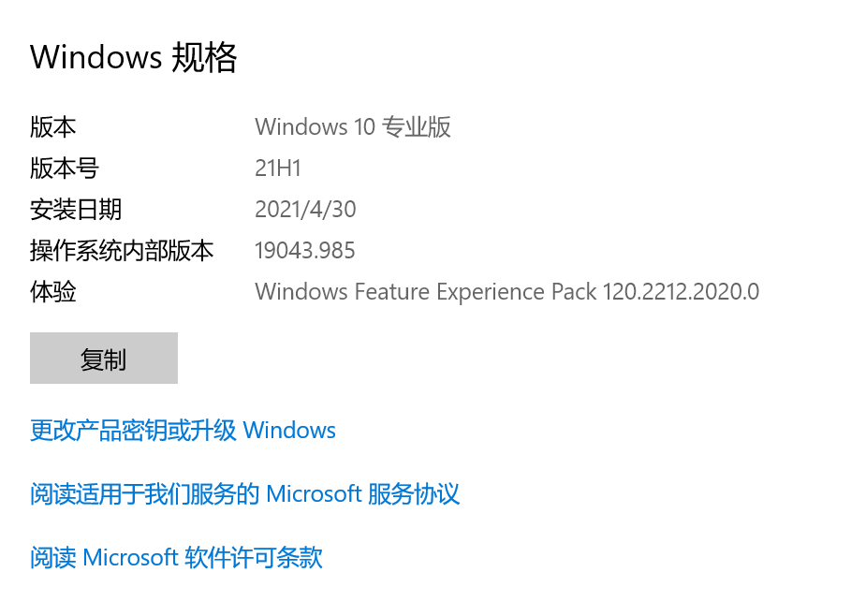Click the 120.2212.2020.0 pack version number
Image resolution: width=851 pixels, height=616 pixels.
pyautogui.click(x=682, y=292)
